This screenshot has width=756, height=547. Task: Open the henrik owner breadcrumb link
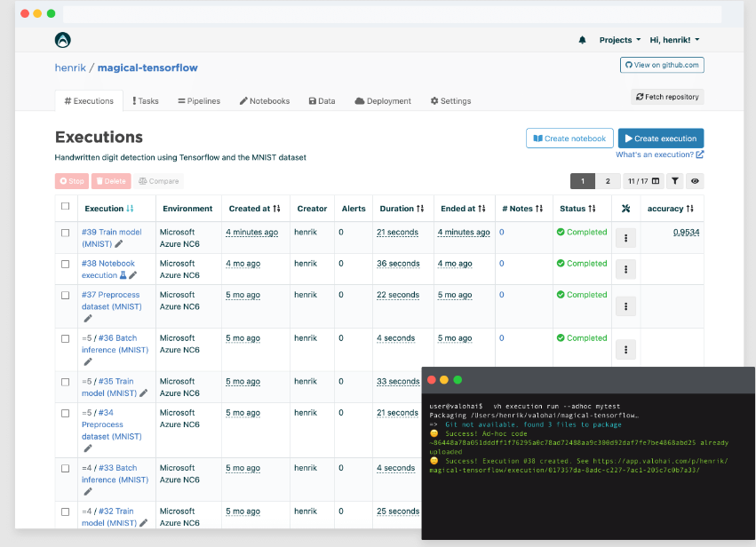(x=70, y=68)
